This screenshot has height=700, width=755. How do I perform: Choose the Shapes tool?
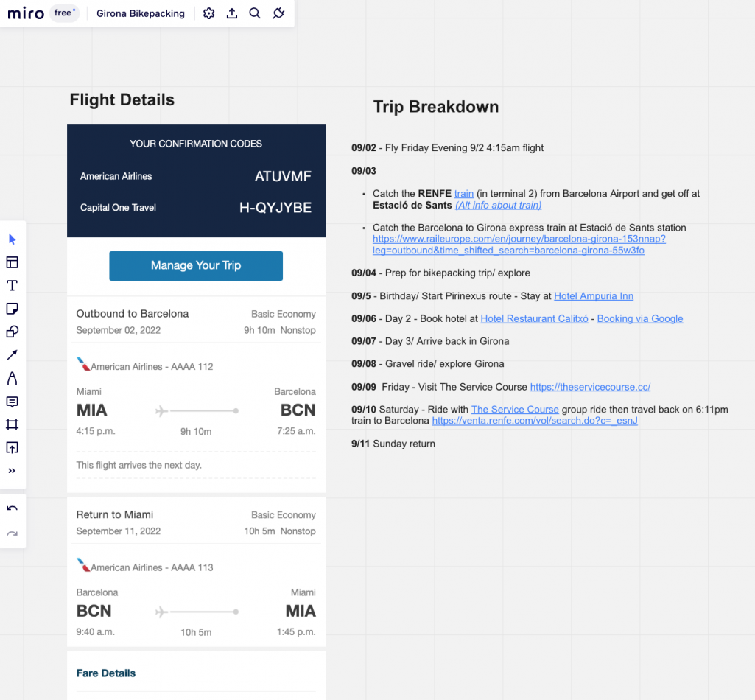(x=13, y=332)
